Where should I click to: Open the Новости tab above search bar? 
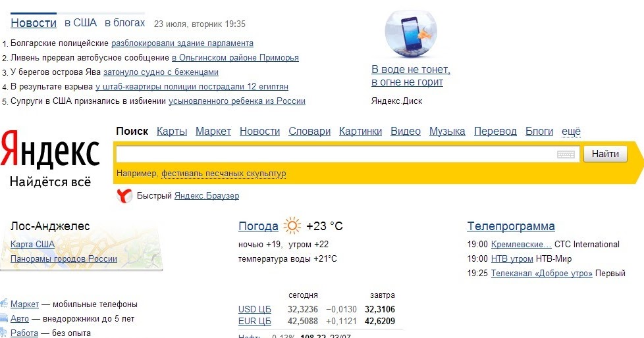tap(259, 132)
